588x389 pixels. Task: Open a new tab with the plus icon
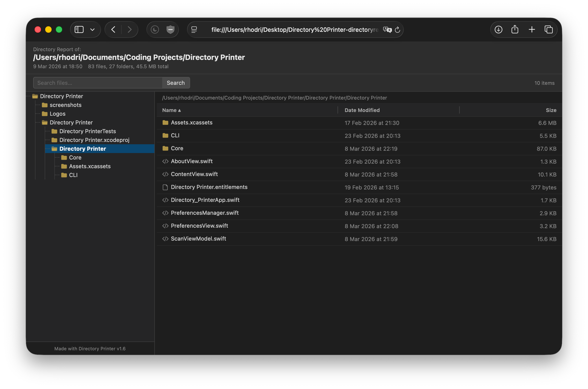pyautogui.click(x=532, y=29)
